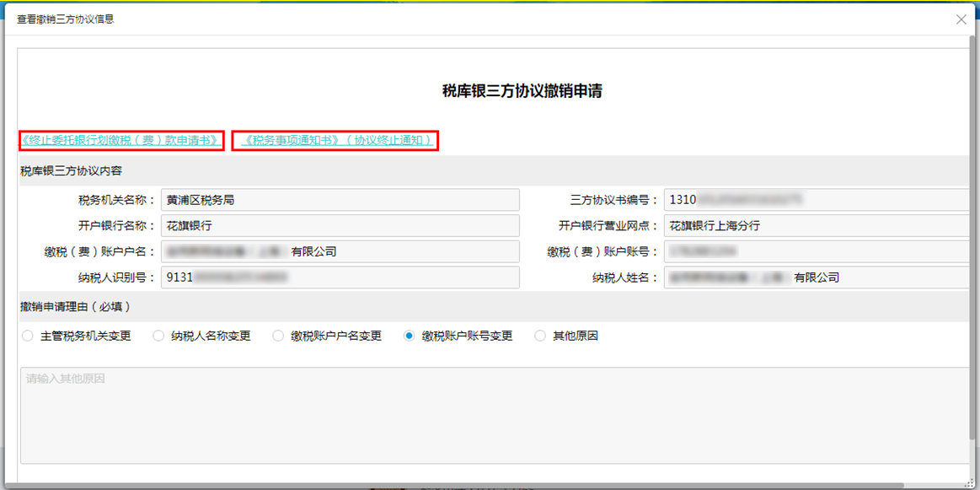Select 纳税人名称变更 radio option
This screenshot has width=980, height=490.
158,336
